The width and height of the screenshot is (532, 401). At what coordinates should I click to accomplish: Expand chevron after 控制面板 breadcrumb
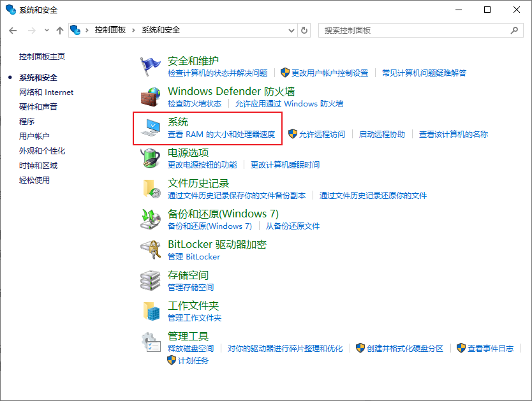(133, 31)
